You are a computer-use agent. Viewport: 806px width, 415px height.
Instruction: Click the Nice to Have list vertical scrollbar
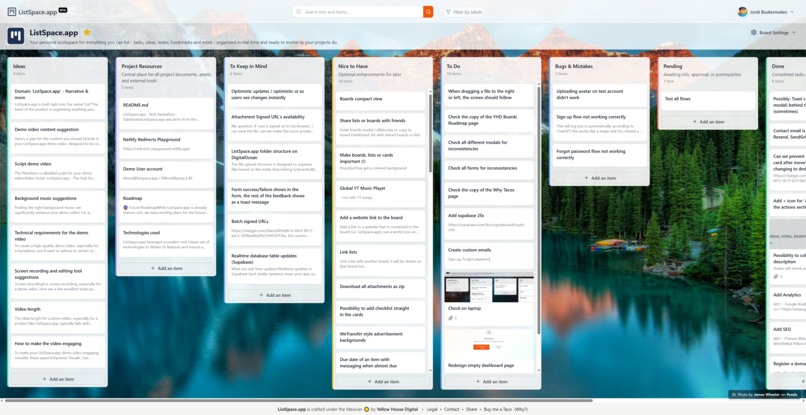pos(430,134)
